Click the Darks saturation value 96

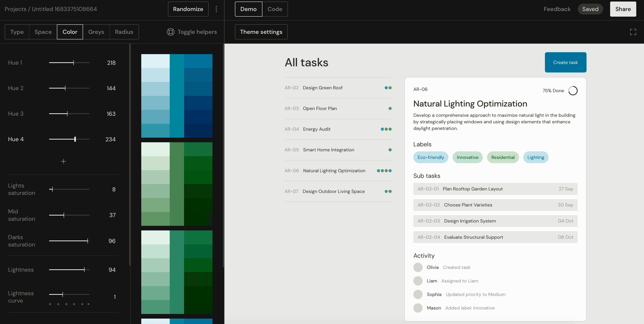pos(112,241)
